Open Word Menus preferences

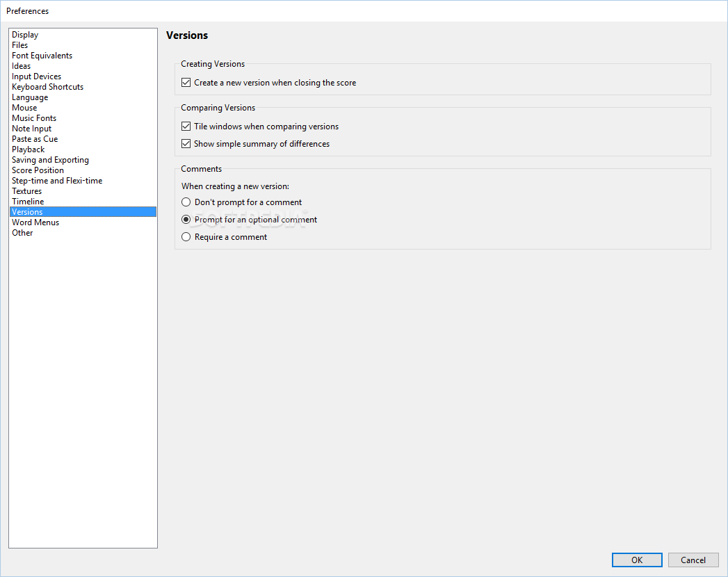point(35,222)
